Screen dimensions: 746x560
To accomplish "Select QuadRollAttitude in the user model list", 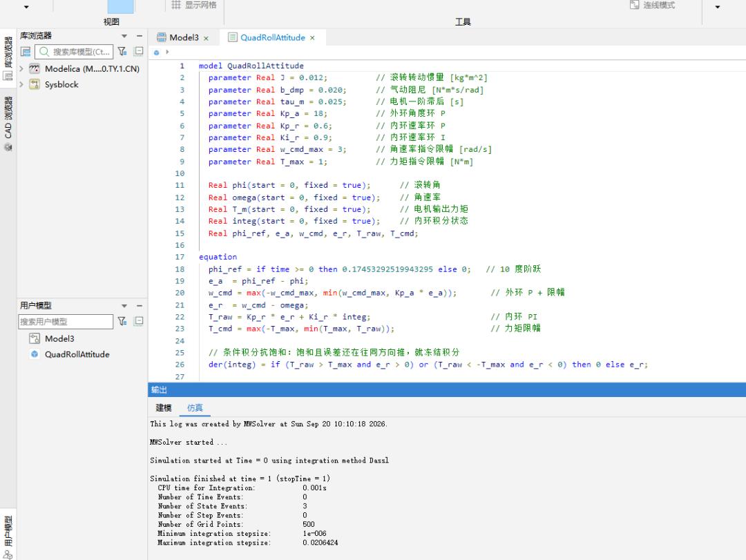I will (x=77, y=354).
